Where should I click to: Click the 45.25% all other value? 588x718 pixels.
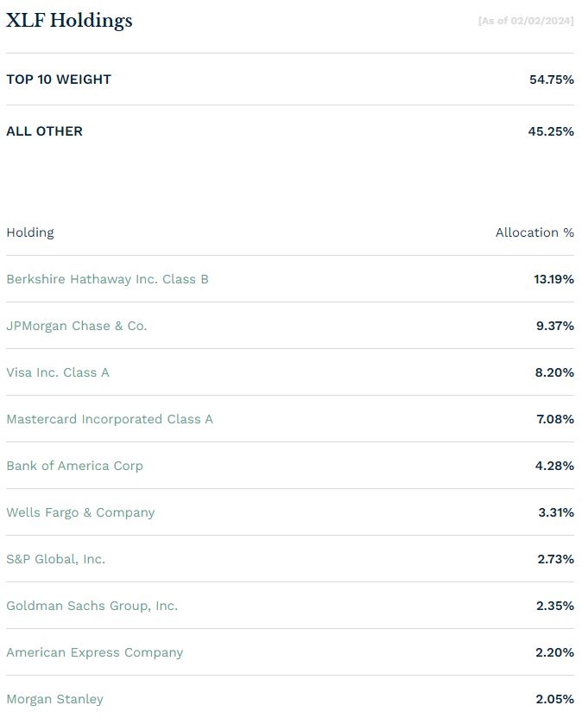point(551,131)
